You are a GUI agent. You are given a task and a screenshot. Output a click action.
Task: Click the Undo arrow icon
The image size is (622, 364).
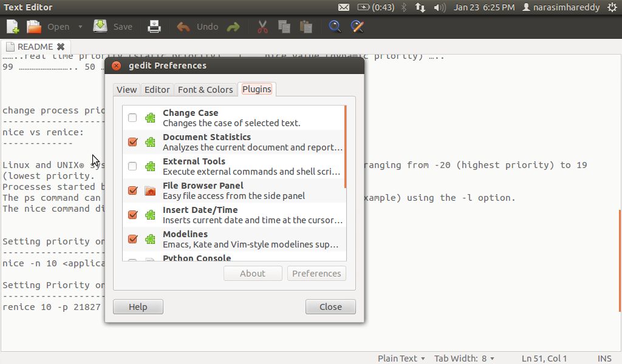[183, 27]
